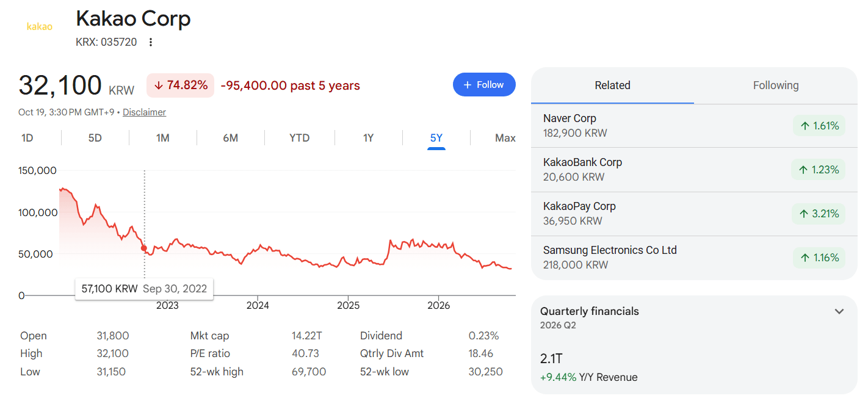Click the red data point on the chart
The height and width of the screenshot is (401, 868).
point(144,248)
